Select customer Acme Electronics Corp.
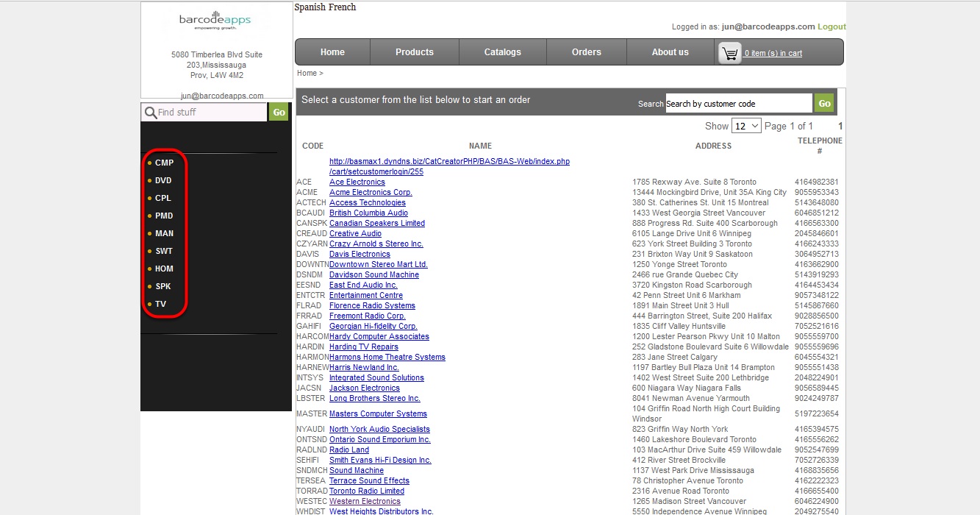 [x=371, y=192]
